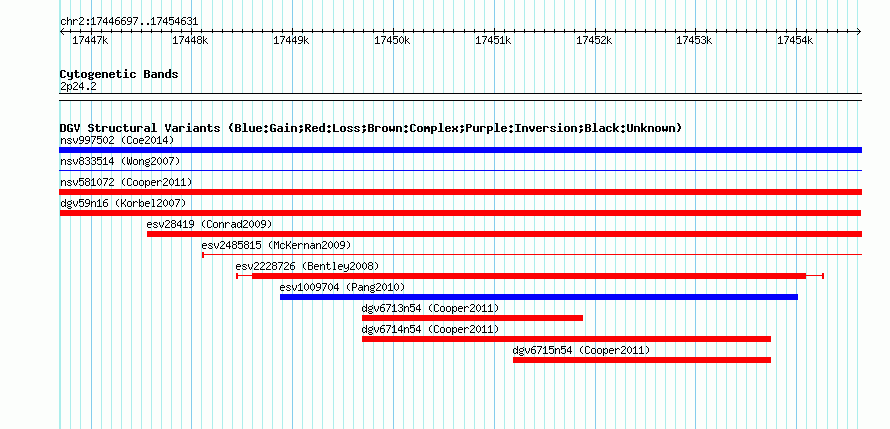Select the red dgv6715n54 bar
The image size is (890, 429).
[642, 360]
